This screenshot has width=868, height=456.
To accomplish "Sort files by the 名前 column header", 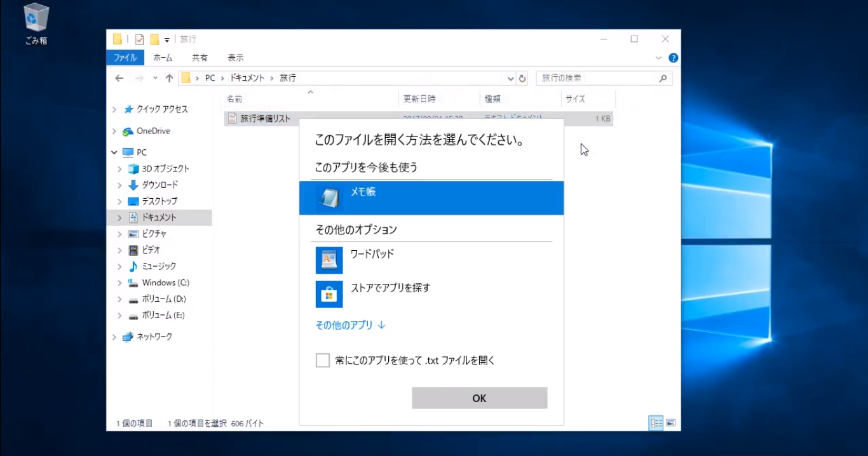I will (311, 99).
